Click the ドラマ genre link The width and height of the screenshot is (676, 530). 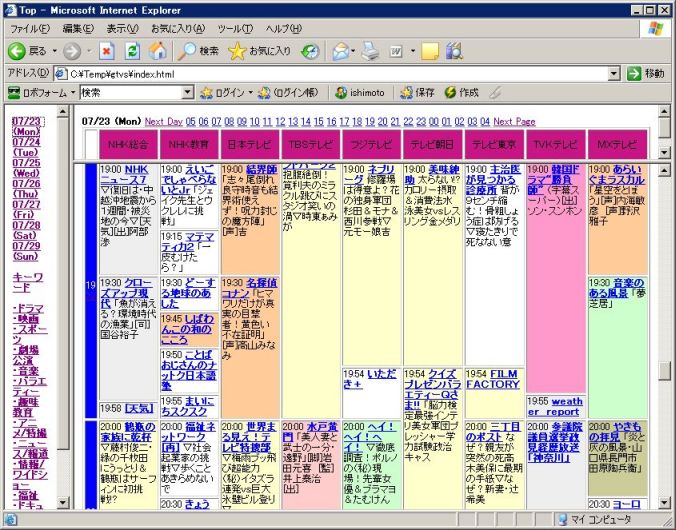click(28, 309)
